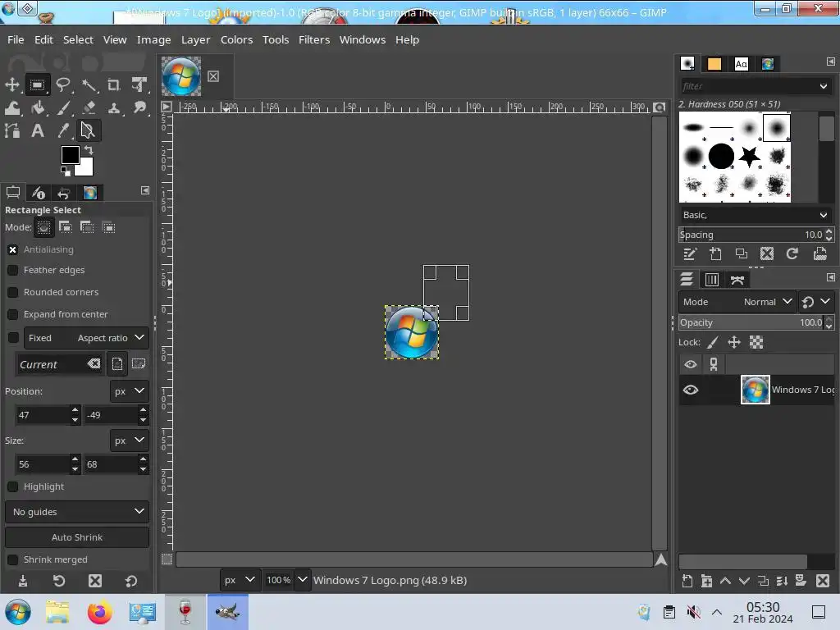
Task: Select the Warp Transform tool
Action: click(12, 107)
